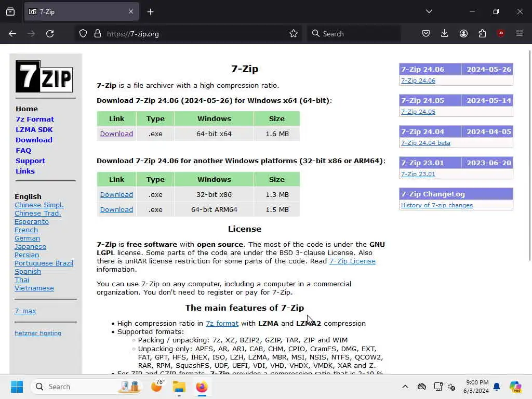
Task: Open the 7-Zip 23.01 news link
Action: click(418, 174)
